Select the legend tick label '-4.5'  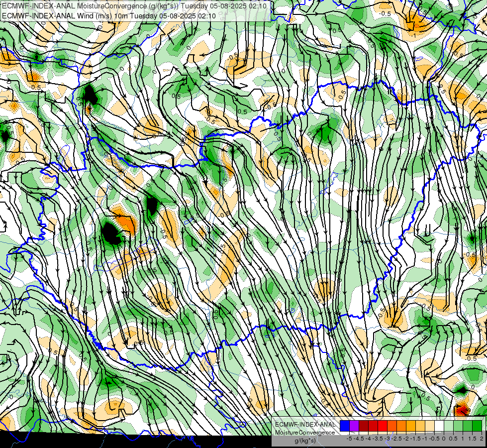359,439
